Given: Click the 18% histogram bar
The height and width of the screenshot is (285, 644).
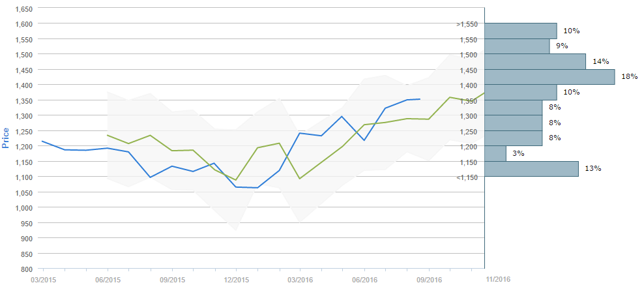Looking at the screenshot, I should pos(549,77).
